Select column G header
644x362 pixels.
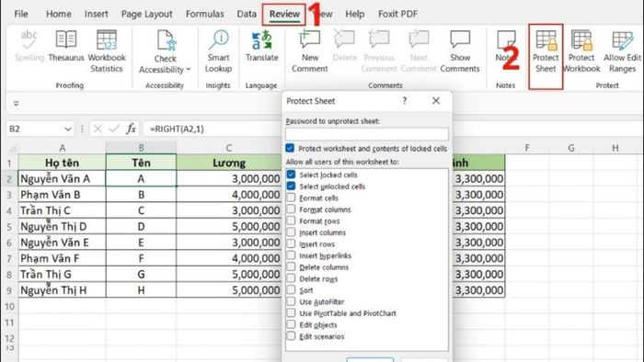click(x=571, y=148)
